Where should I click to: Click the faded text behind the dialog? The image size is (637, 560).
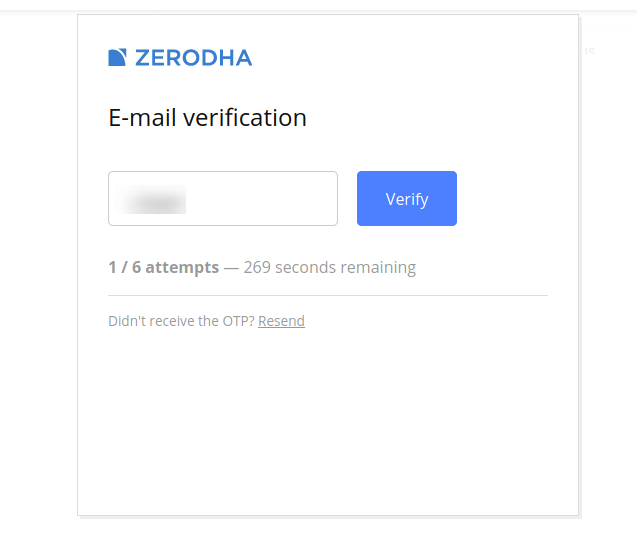click(589, 51)
